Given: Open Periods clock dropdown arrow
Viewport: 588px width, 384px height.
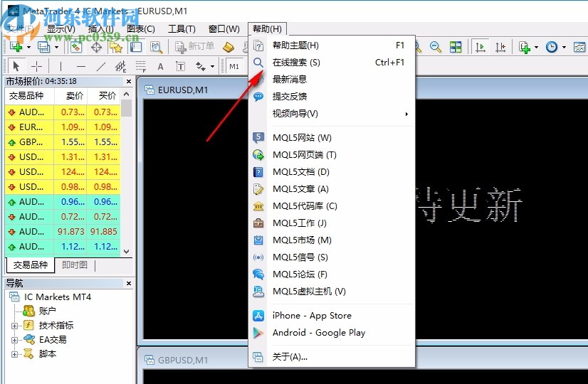Looking at the screenshot, I should (x=564, y=47).
